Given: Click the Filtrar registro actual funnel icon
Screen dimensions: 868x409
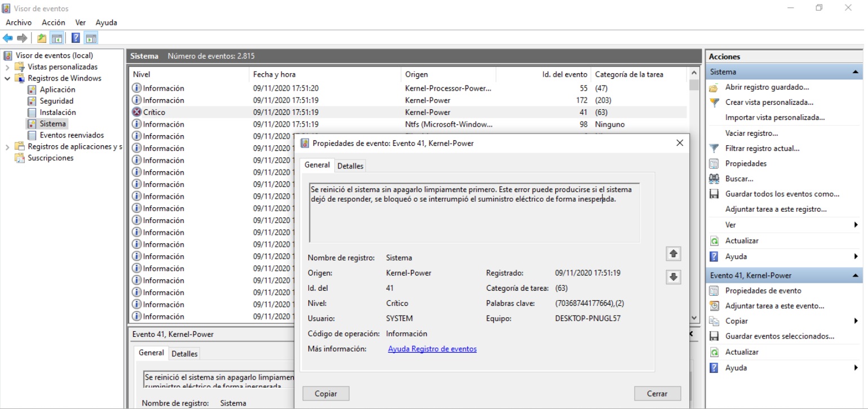Looking at the screenshot, I should click(x=714, y=149).
